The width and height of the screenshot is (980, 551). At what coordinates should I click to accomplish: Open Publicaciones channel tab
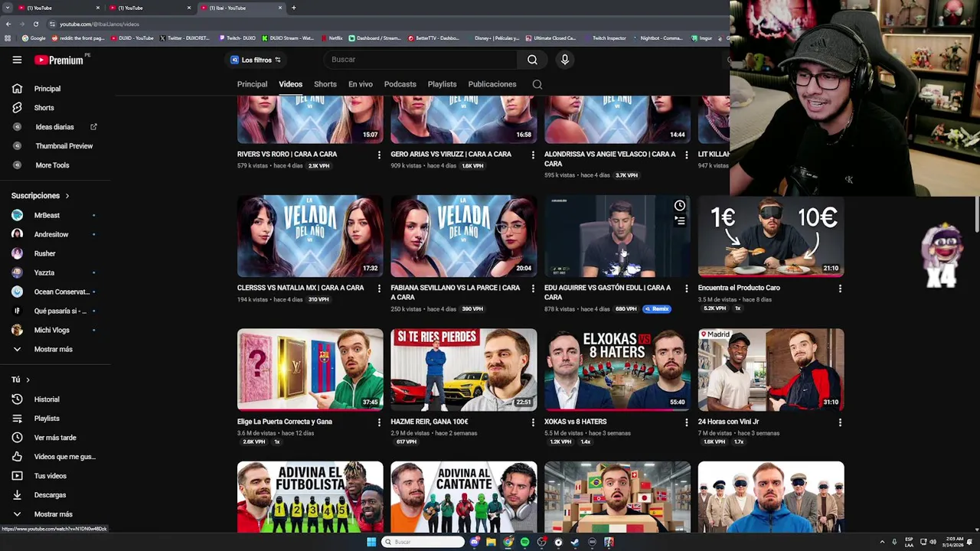point(492,84)
